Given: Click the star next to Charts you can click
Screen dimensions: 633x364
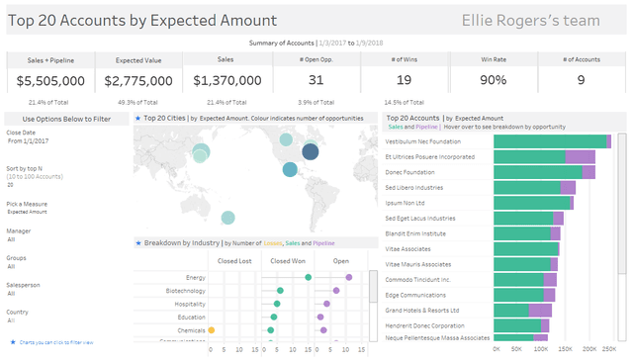Looking at the screenshot, I should [13, 342].
